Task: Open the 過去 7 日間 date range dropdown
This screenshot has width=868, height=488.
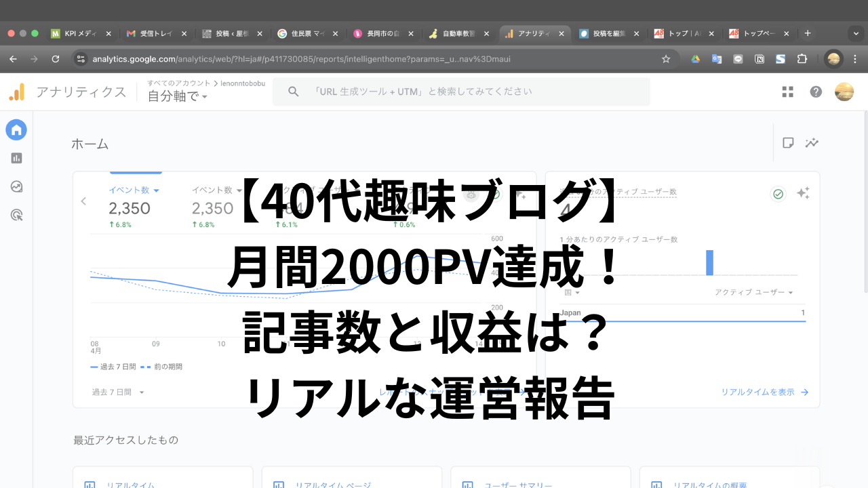Action: [x=119, y=392]
